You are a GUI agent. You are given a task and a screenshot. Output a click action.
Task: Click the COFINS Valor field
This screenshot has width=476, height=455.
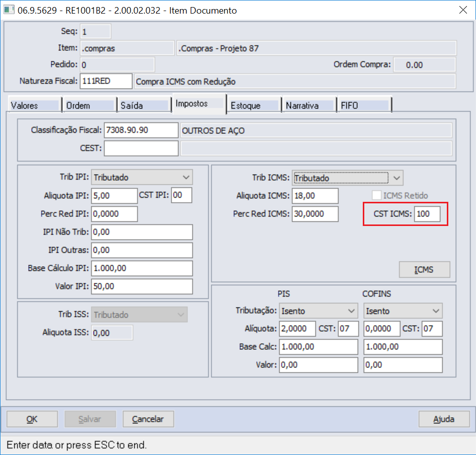point(403,365)
